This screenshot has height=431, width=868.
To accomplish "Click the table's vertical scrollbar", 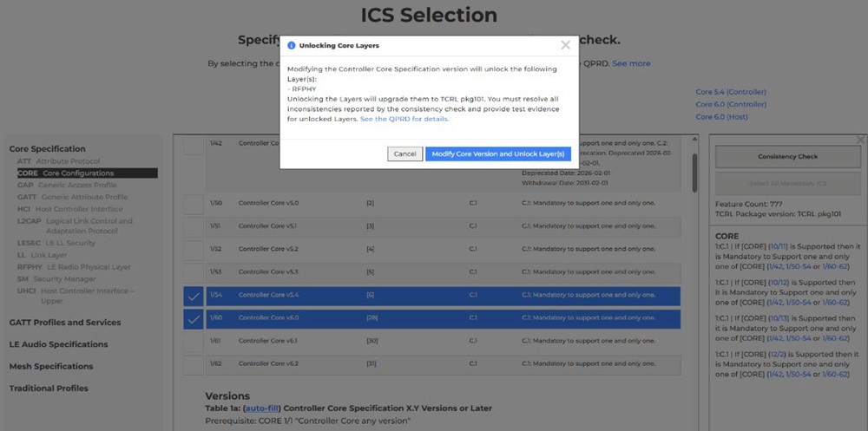I will (694, 173).
